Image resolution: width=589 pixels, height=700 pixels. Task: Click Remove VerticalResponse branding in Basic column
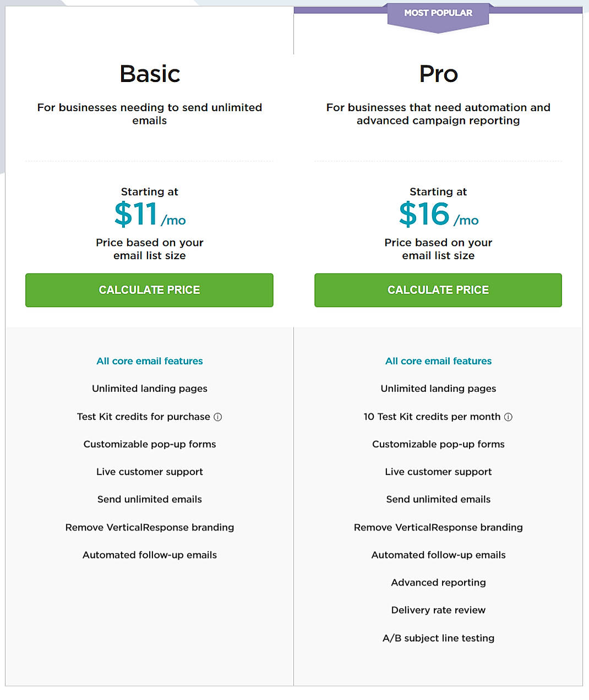tap(149, 527)
